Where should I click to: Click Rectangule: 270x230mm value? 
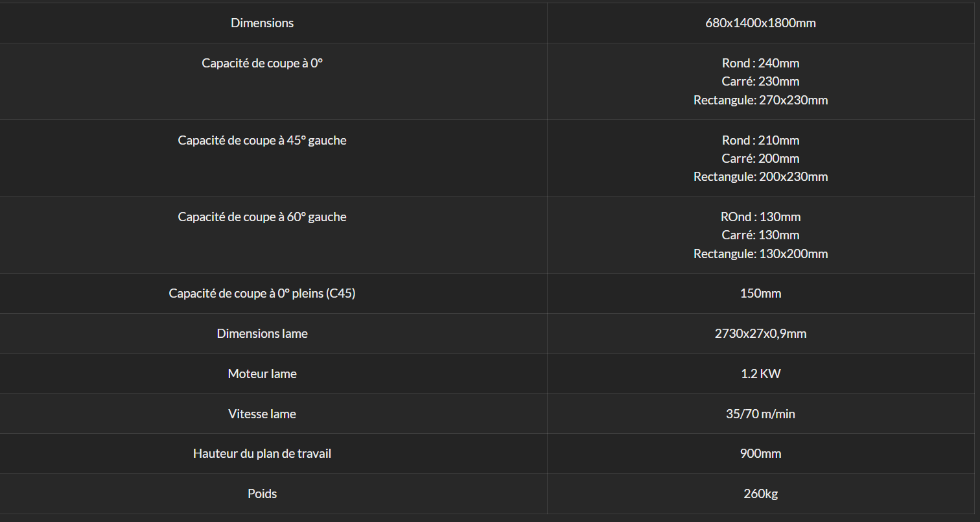pos(760,101)
